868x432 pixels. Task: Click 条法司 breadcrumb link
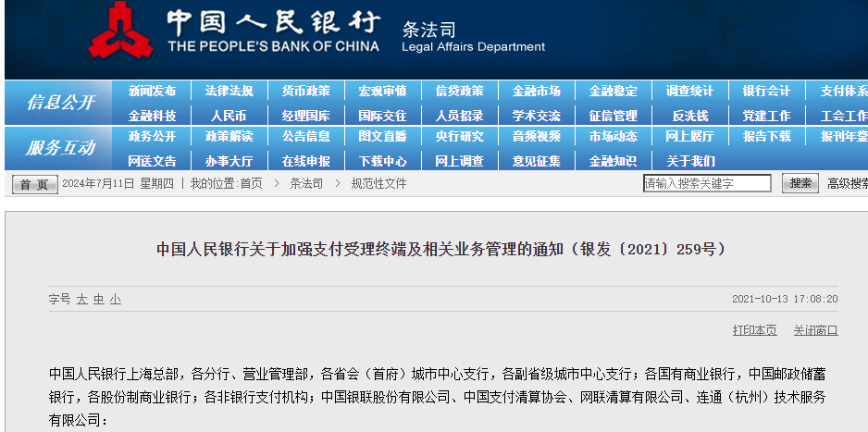(306, 184)
